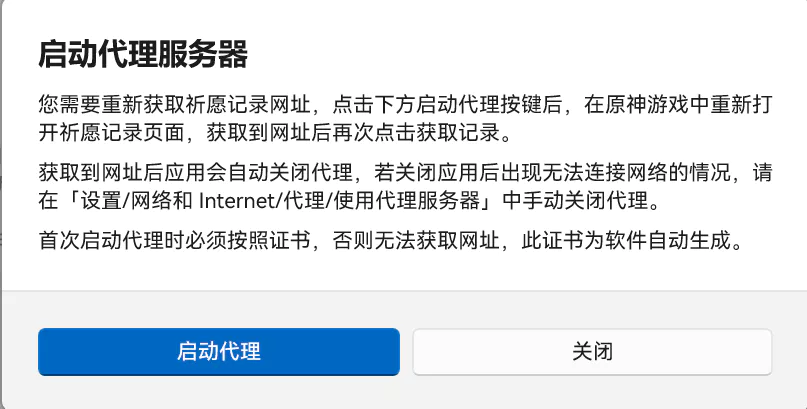The height and width of the screenshot is (409, 807).
Task: Click the 启动代理 button
Action: pos(218,352)
